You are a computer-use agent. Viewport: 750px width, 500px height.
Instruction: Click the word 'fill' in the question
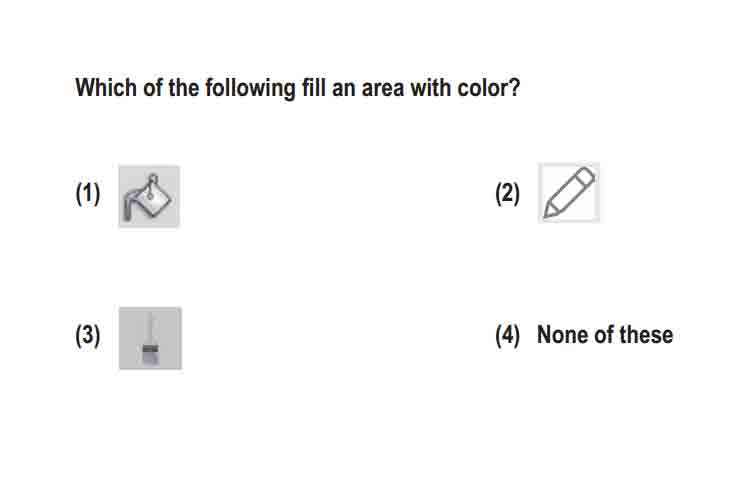(x=314, y=88)
